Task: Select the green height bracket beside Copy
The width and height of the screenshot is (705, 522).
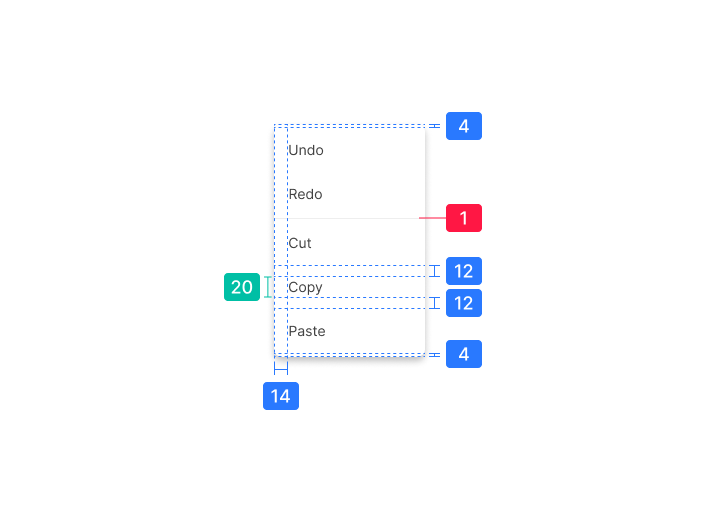Action: (x=267, y=287)
